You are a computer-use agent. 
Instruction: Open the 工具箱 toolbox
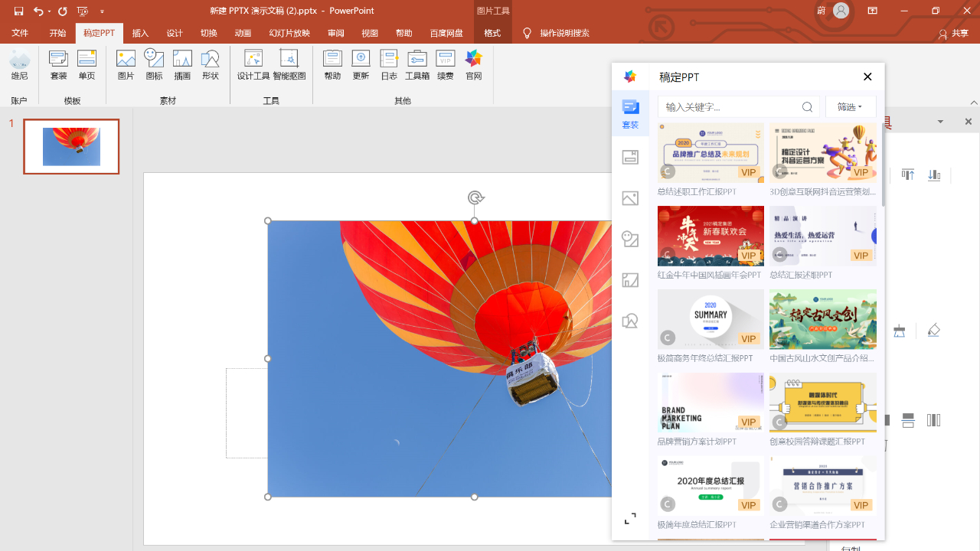pyautogui.click(x=417, y=64)
